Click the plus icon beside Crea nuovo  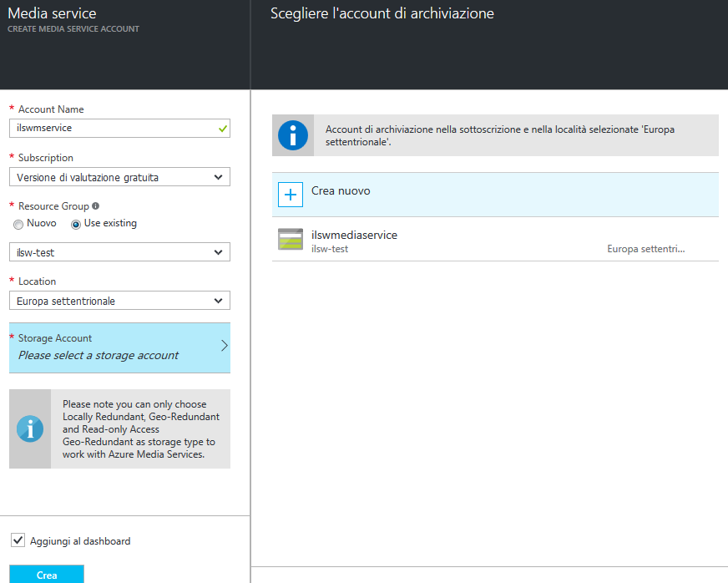(291, 195)
